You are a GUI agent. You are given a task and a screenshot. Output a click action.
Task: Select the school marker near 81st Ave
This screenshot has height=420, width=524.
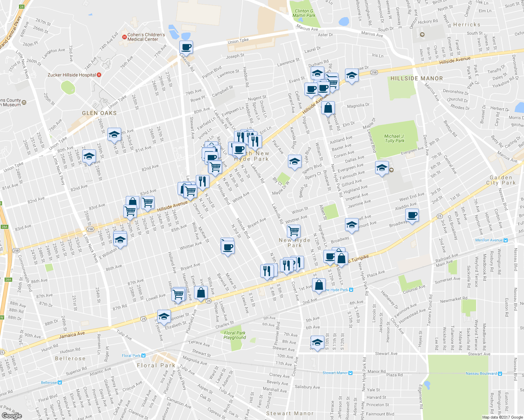pyautogui.click(x=114, y=135)
